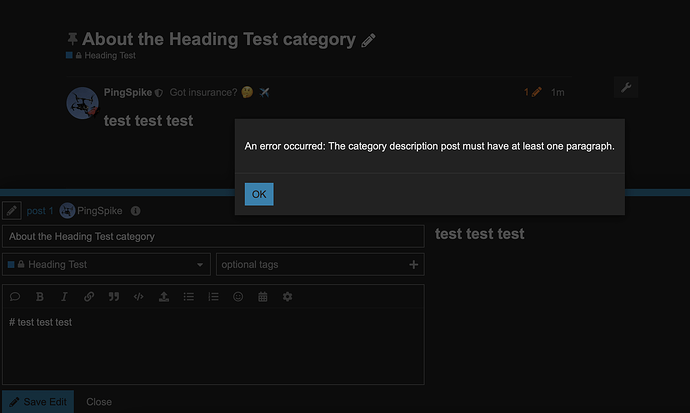Click the composer text area with '# test test test'
The image size is (690, 413).
point(213,346)
